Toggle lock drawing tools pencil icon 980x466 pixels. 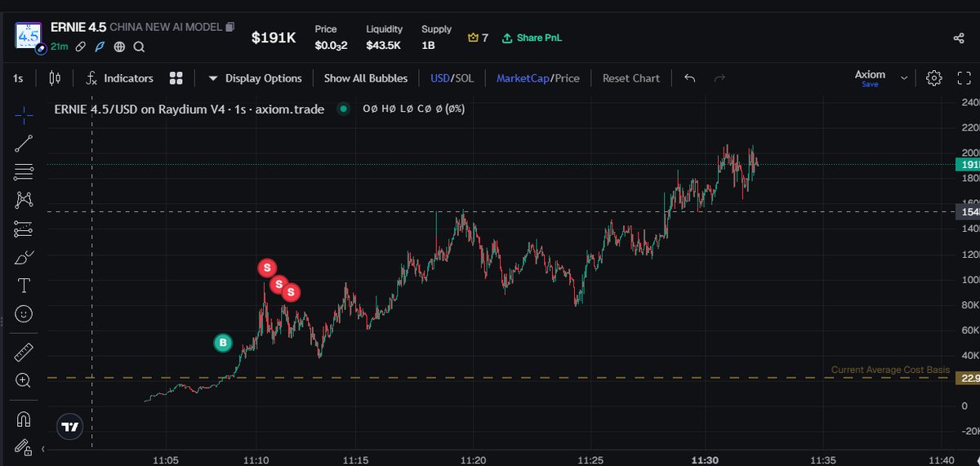tap(24, 447)
